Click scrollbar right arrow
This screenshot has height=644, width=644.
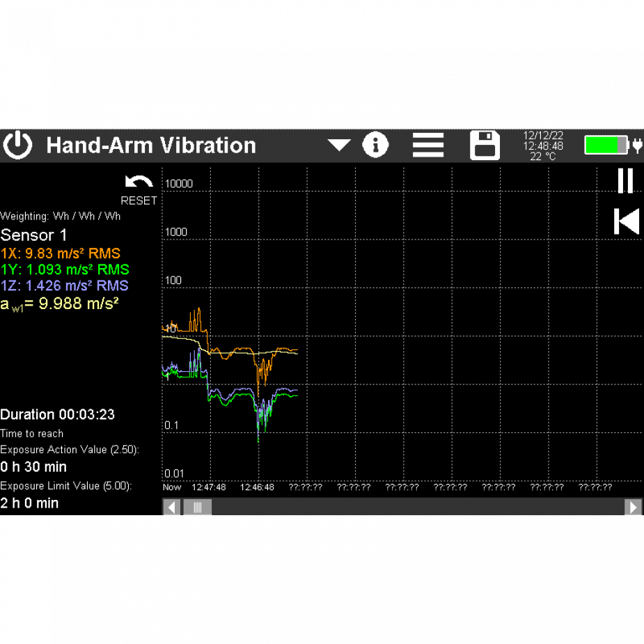click(633, 507)
